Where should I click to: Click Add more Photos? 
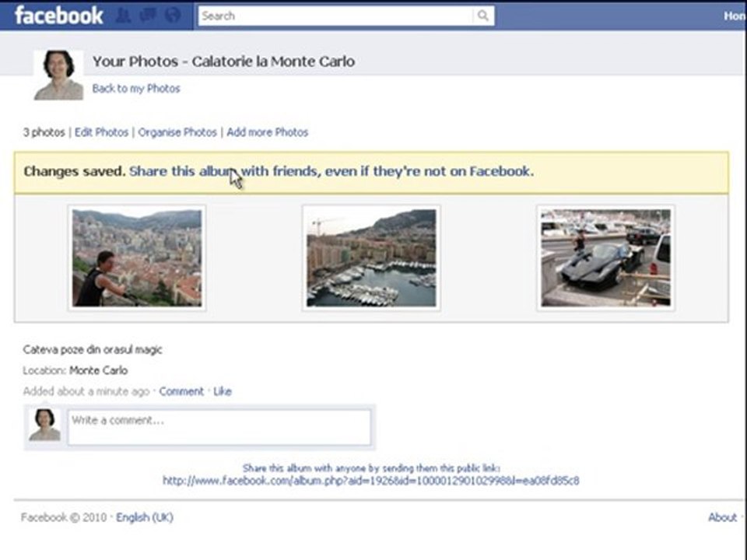tap(267, 132)
